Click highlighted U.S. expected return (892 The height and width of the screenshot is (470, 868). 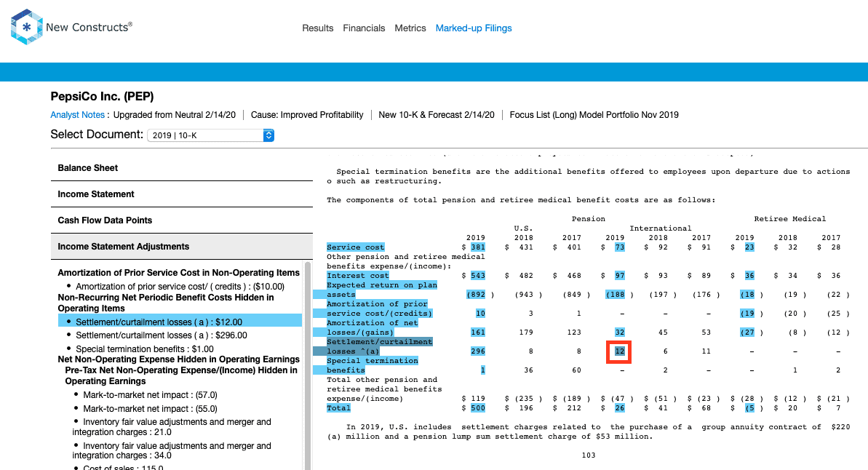(476, 295)
